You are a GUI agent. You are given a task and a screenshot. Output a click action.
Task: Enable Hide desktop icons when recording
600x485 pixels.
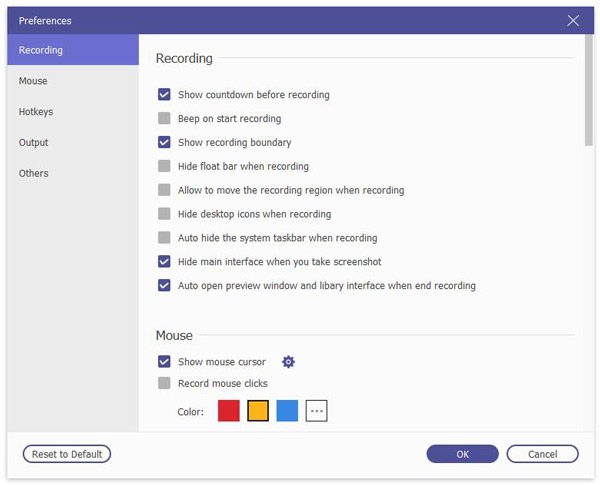164,214
